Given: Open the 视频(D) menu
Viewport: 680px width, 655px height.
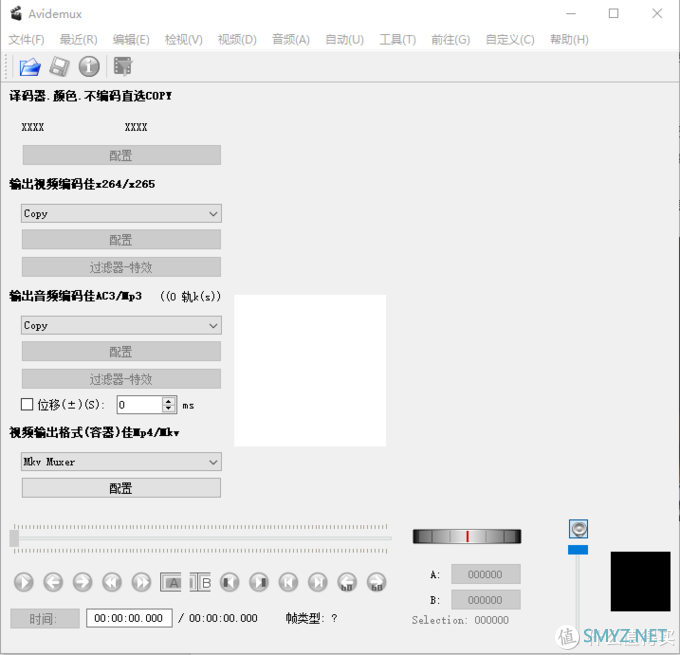Looking at the screenshot, I should (x=237, y=40).
